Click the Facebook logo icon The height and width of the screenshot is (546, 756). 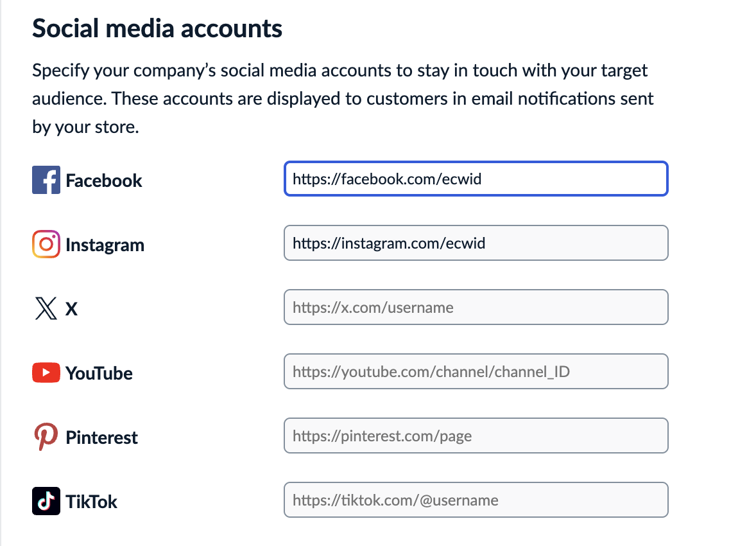pyautogui.click(x=46, y=181)
